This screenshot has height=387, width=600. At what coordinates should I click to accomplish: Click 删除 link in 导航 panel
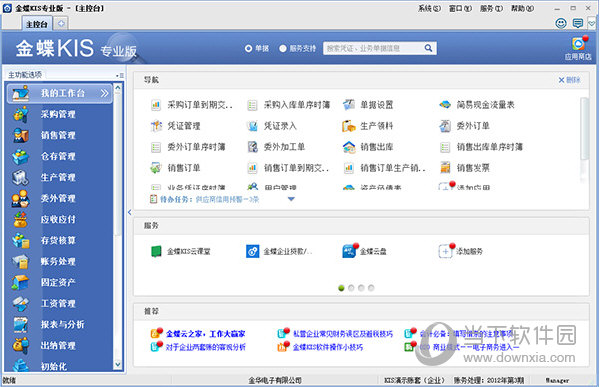coord(569,80)
